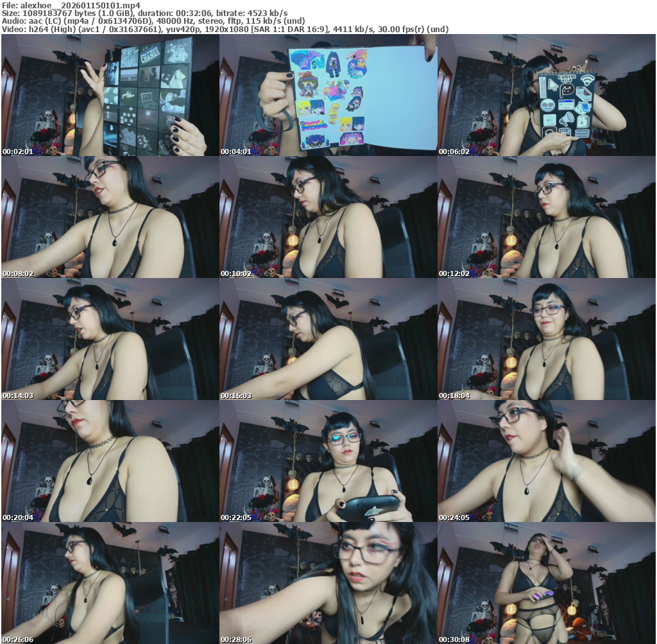Open the thumbnail showing colorful anime sticker sheet

click(x=328, y=95)
